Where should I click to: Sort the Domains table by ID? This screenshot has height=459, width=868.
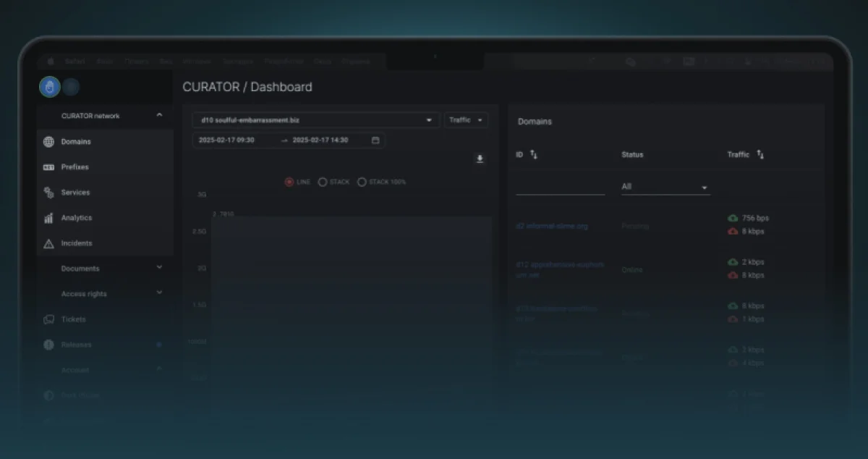coord(534,154)
